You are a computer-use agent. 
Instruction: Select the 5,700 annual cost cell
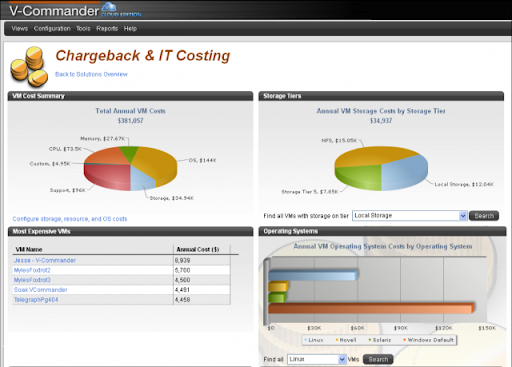click(202, 270)
